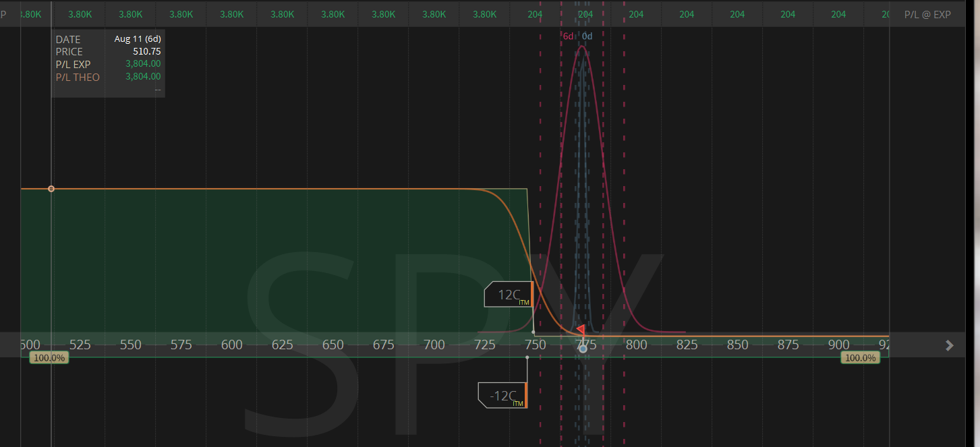Select the -12C ITM position tag

[x=502, y=395]
